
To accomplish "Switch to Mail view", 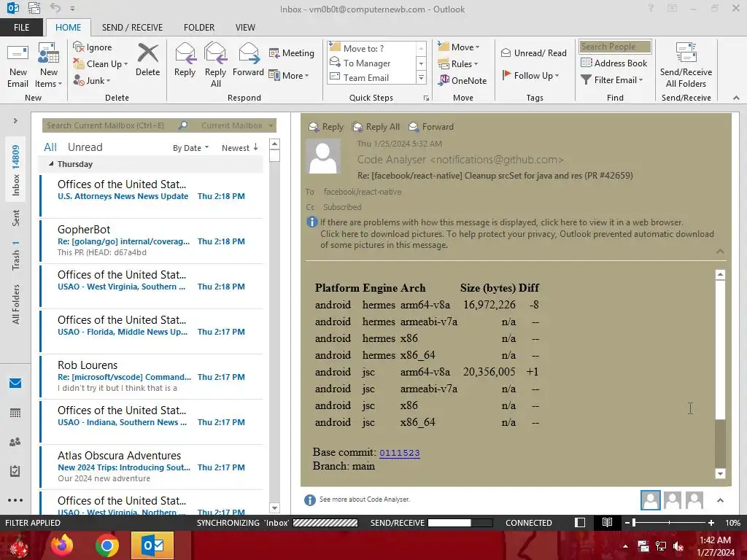I will point(15,384).
